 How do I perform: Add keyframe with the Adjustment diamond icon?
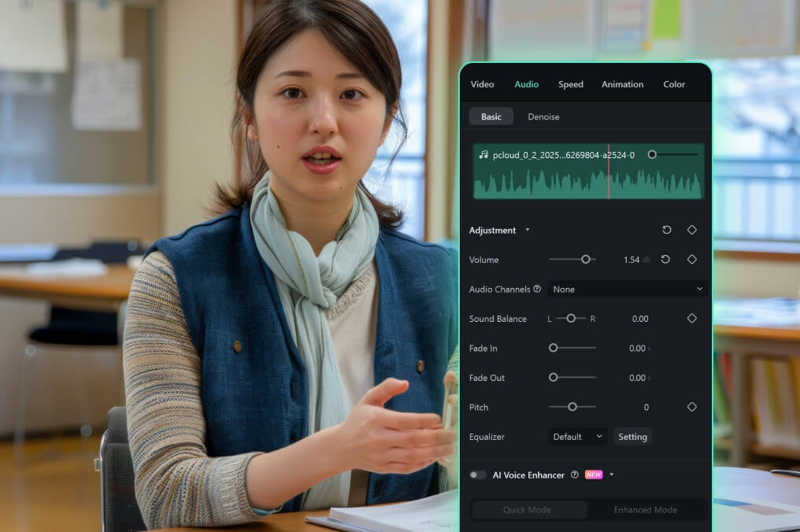point(692,230)
